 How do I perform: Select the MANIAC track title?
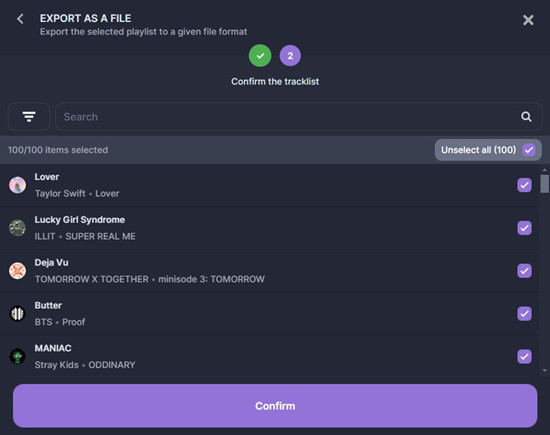tap(53, 348)
